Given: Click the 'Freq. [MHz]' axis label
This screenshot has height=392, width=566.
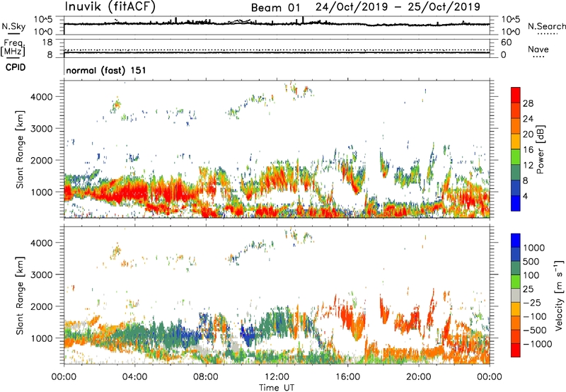Looking at the screenshot, I should click(13, 47).
